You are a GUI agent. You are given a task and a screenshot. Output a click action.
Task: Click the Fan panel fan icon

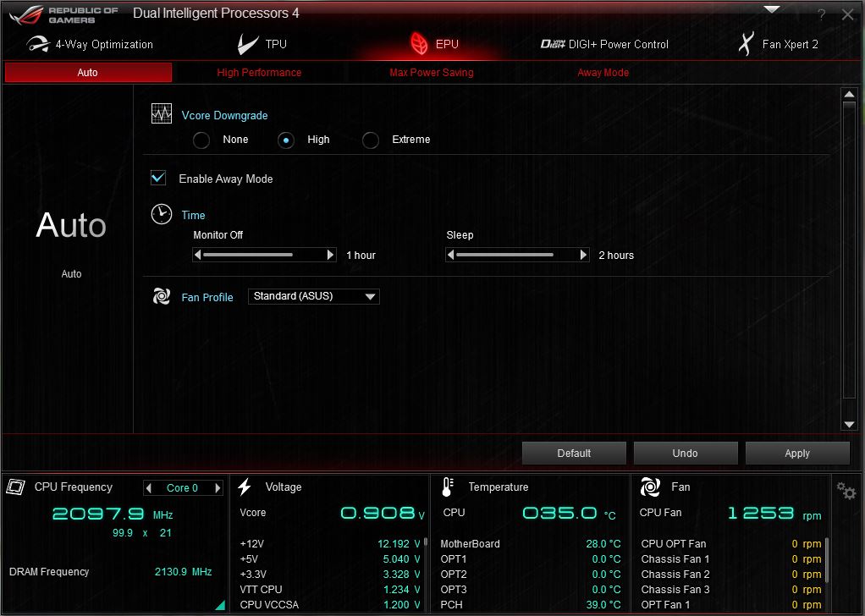[x=650, y=487]
